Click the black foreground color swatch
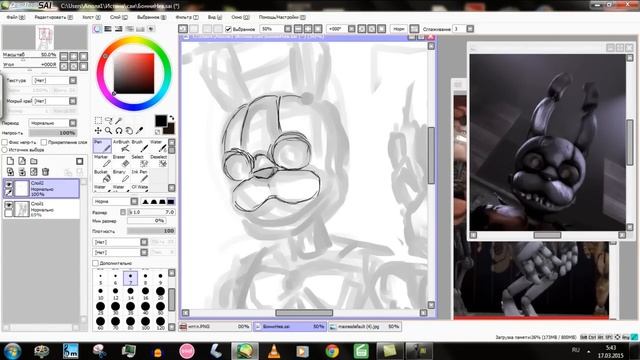Viewport: 640px width, 360px height. [161, 121]
